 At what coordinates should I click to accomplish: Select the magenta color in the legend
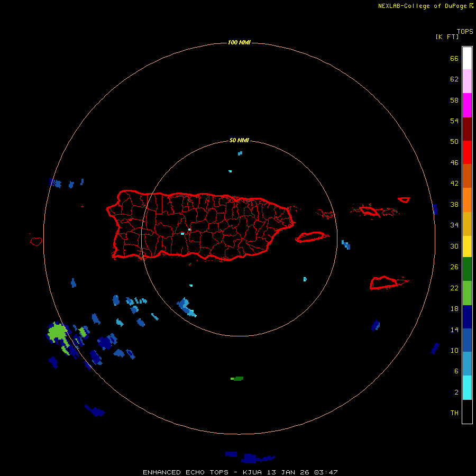pos(467,105)
